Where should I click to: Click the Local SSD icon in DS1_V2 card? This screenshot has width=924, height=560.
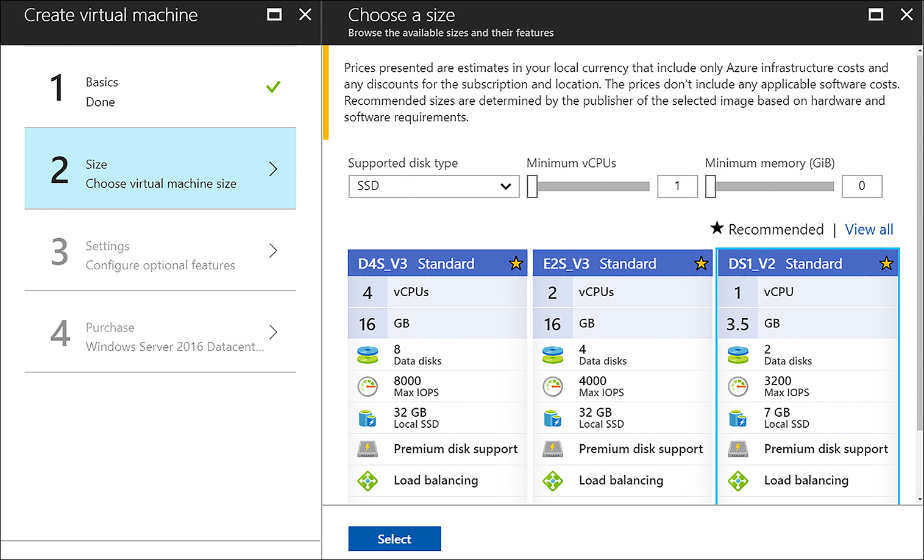tap(738, 418)
